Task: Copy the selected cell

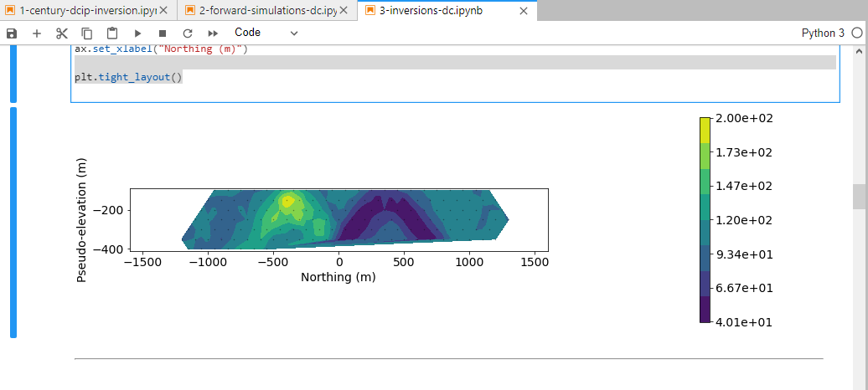Action: (x=87, y=33)
